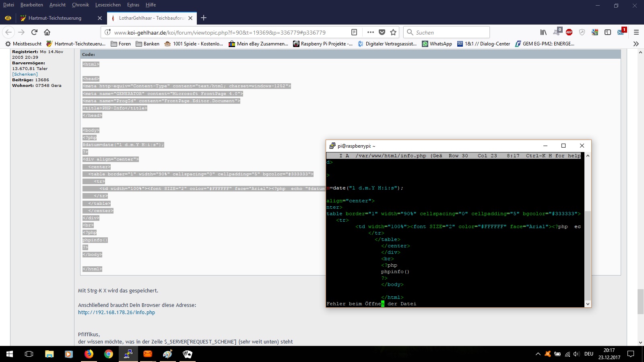This screenshot has height=362, width=644.
Task: Save page to Pocket
Action: [x=382, y=32]
